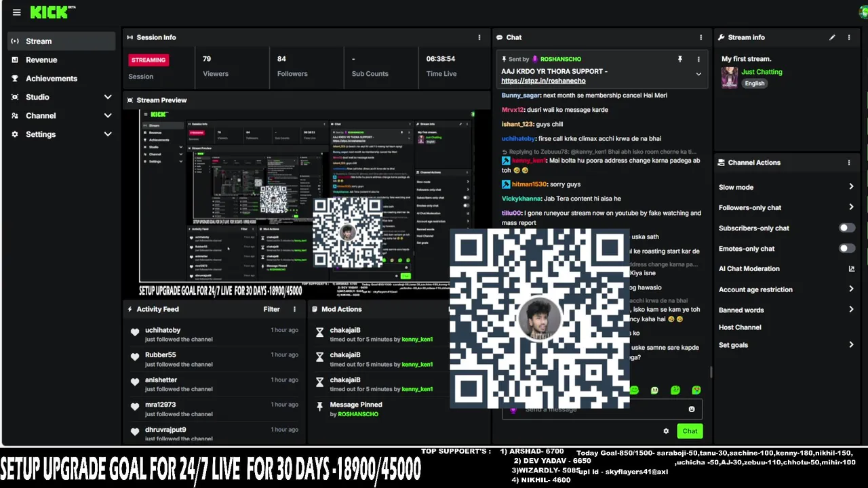The image size is (868, 488).
Task: Click heart icon next to uchihatoby follow
Action: (135, 332)
